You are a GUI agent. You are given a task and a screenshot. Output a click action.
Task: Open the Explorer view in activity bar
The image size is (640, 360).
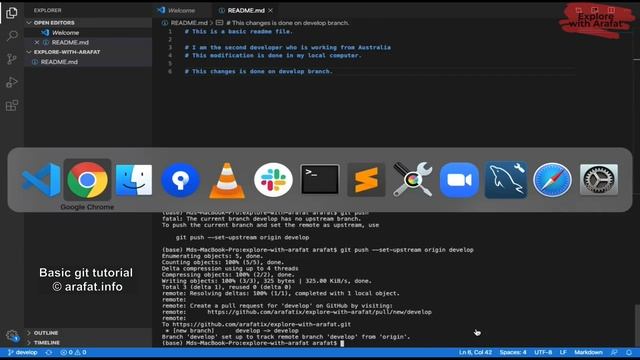point(11,13)
